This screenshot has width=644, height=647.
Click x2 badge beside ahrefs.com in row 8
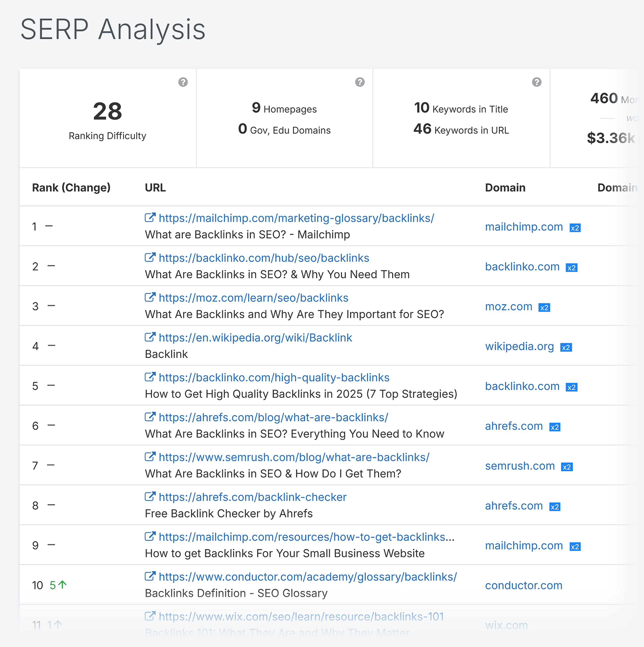point(555,507)
